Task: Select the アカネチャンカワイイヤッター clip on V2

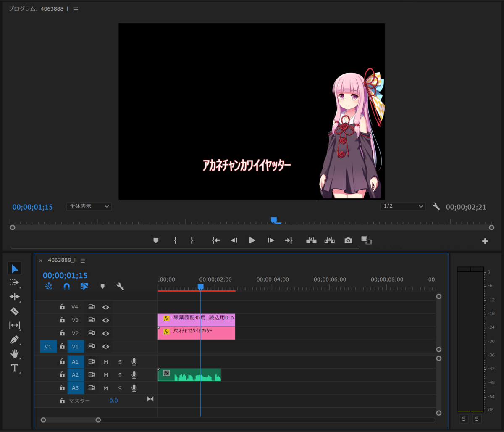Action: [x=197, y=333]
